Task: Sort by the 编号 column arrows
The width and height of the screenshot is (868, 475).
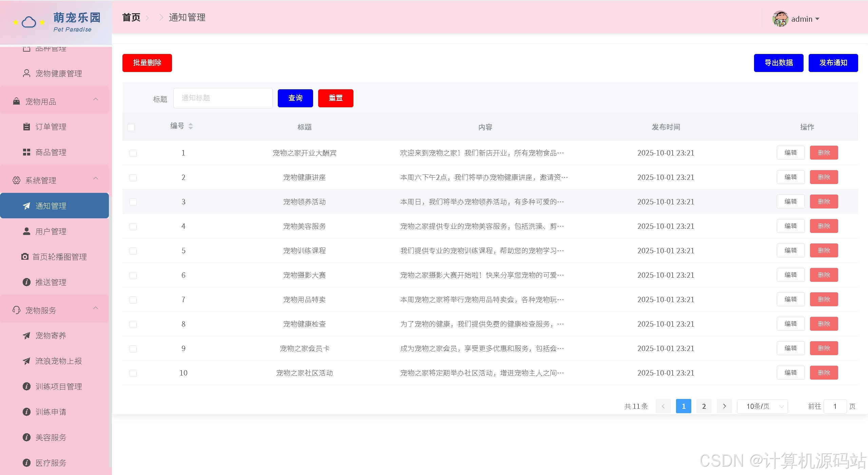Action: click(x=191, y=126)
